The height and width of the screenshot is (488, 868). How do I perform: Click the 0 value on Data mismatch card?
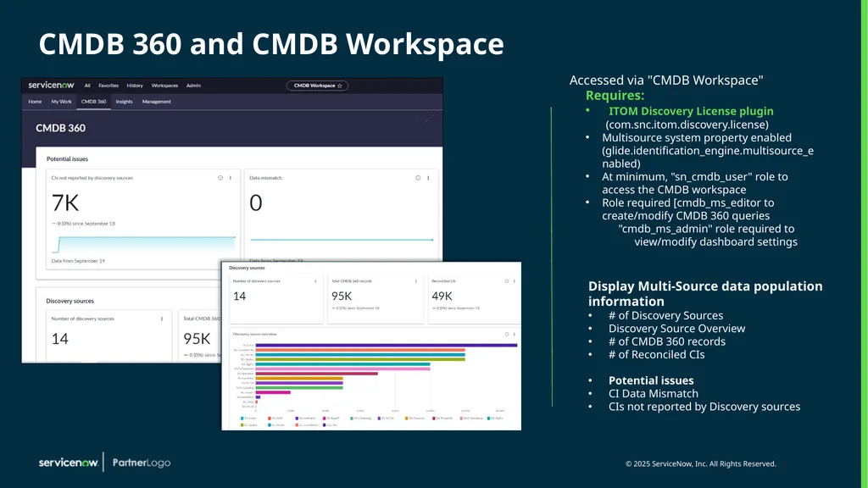(256, 203)
